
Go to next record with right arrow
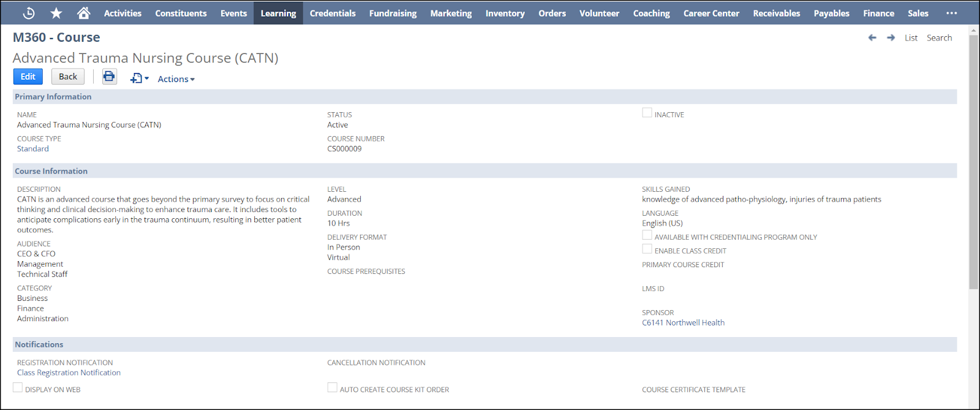(891, 38)
